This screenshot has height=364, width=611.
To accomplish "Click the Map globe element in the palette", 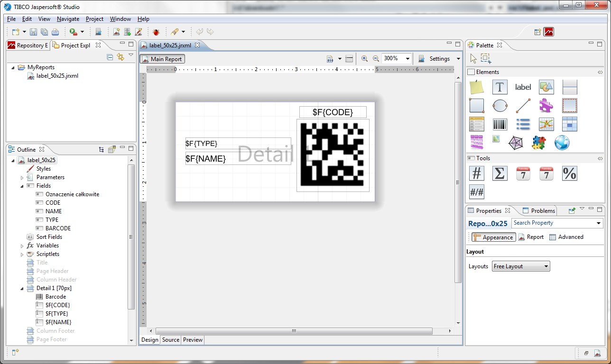I will (562, 142).
